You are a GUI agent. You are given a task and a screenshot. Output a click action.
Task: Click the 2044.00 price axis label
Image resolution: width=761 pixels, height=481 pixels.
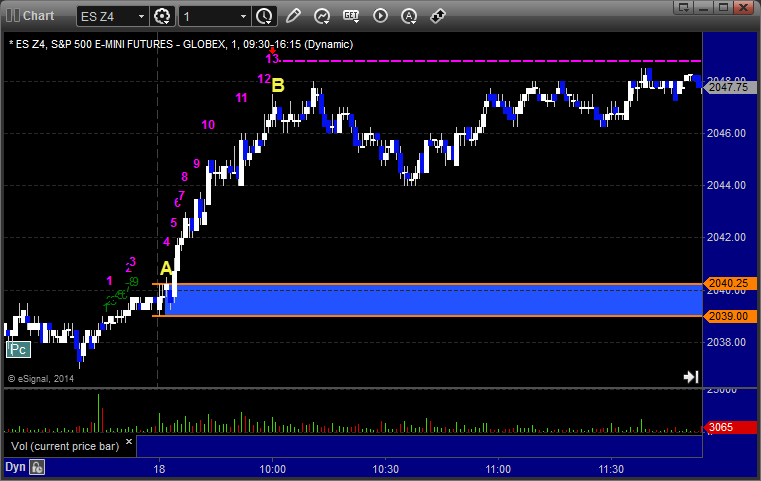click(727, 185)
